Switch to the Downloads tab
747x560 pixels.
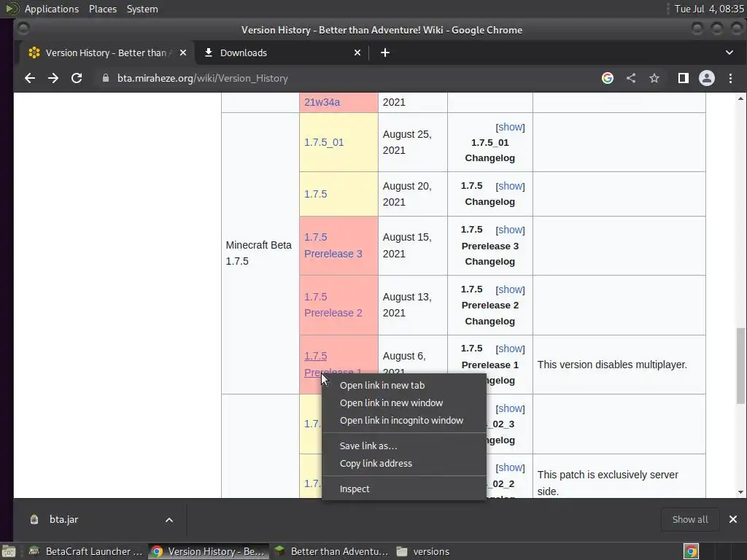coord(281,52)
